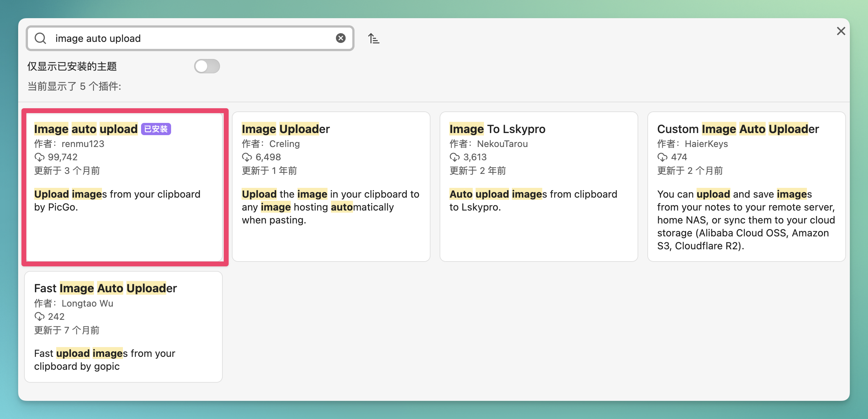Click download icon next to 242
The image size is (868, 419).
pyautogui.click(x=39, y=317)
